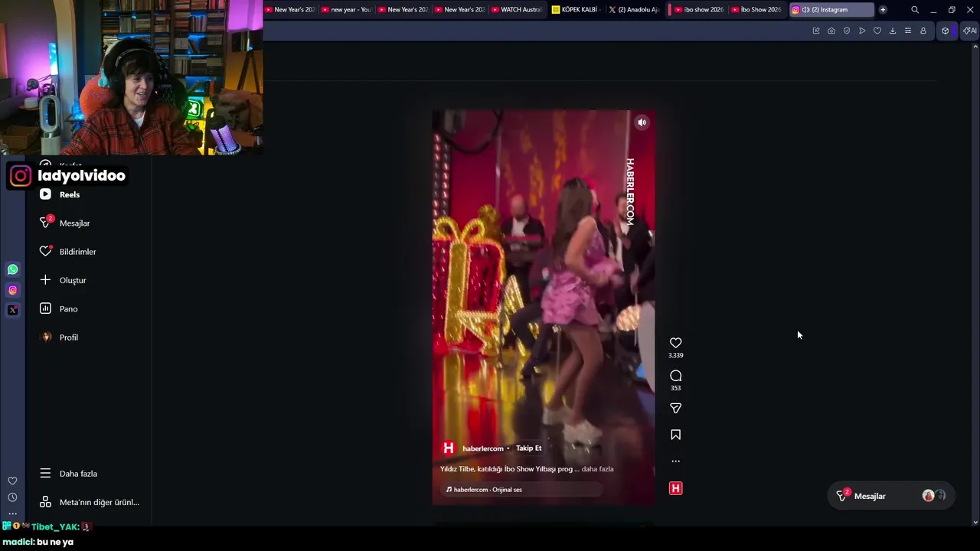Open Meta'nın diğer ürünleri menu
980x551 pixels.
tap(99, 502)
